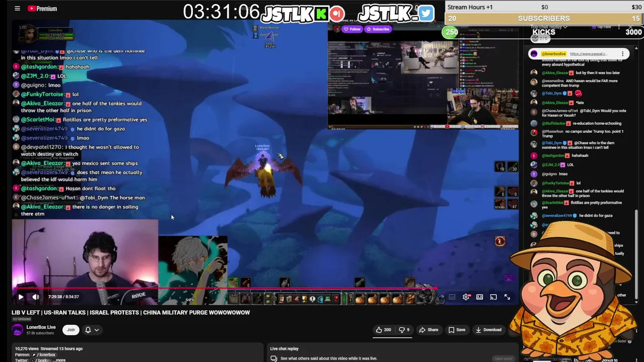This screenshot has height=362, width=644.
Task: Click the SUBSCRIBERS goal bar
Action: [544, 18]
